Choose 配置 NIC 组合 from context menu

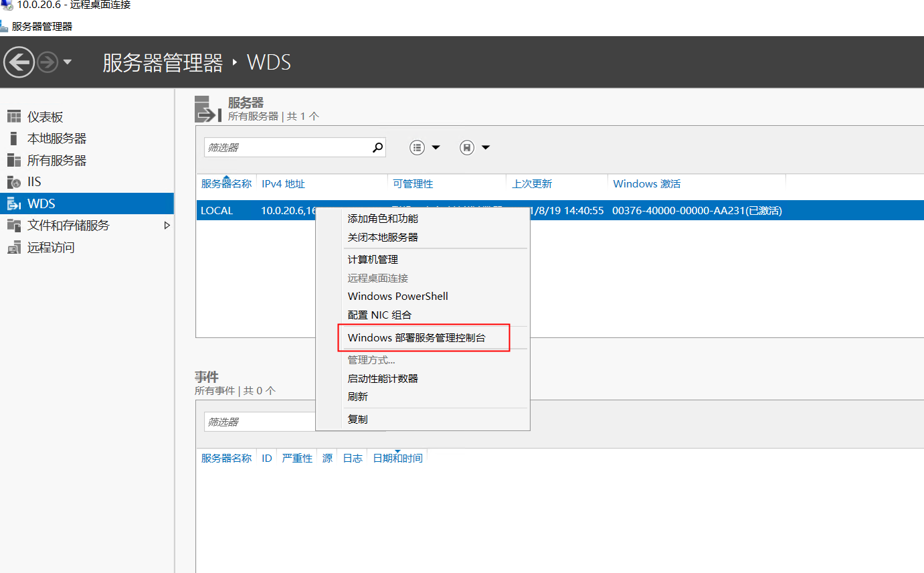pos(379,315)
